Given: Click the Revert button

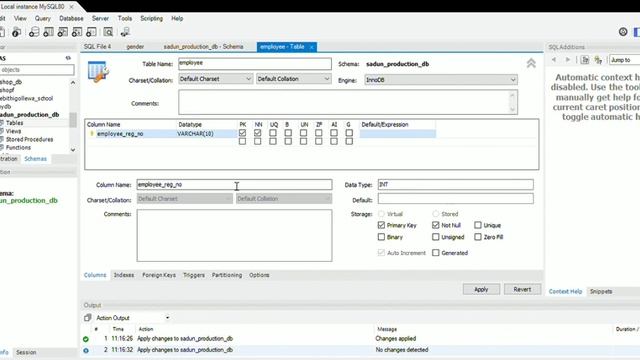Looking at the screenshot, I should pos(522,289).
